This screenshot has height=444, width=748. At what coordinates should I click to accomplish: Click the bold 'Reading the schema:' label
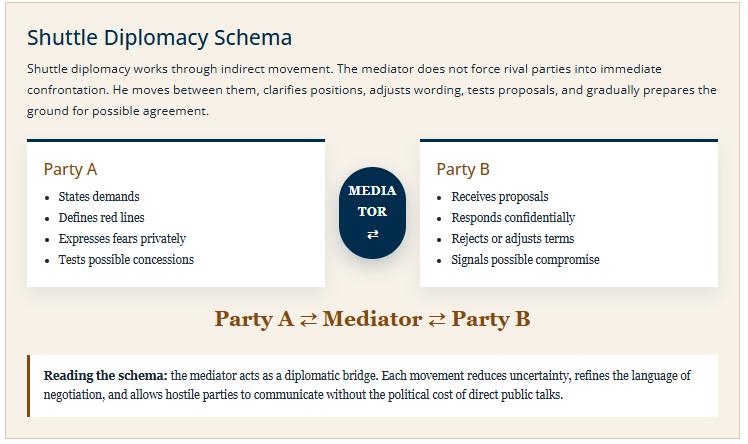[105, 375]
